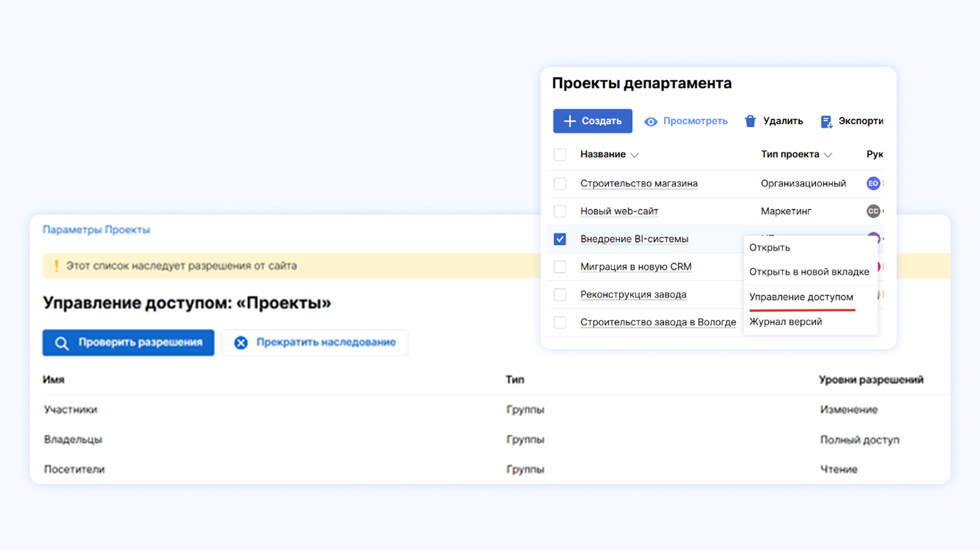Open the Тип проекта column dropdown

point(828,155)
